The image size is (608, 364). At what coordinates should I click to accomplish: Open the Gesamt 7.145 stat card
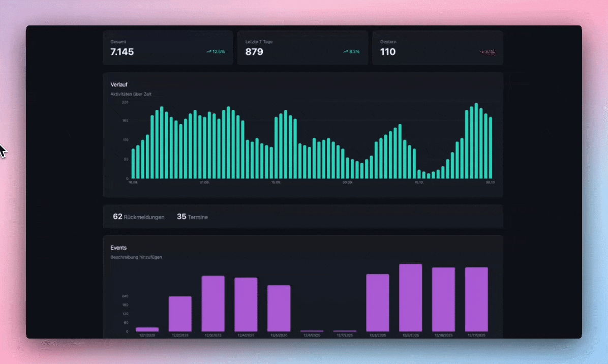pos(167,48)
